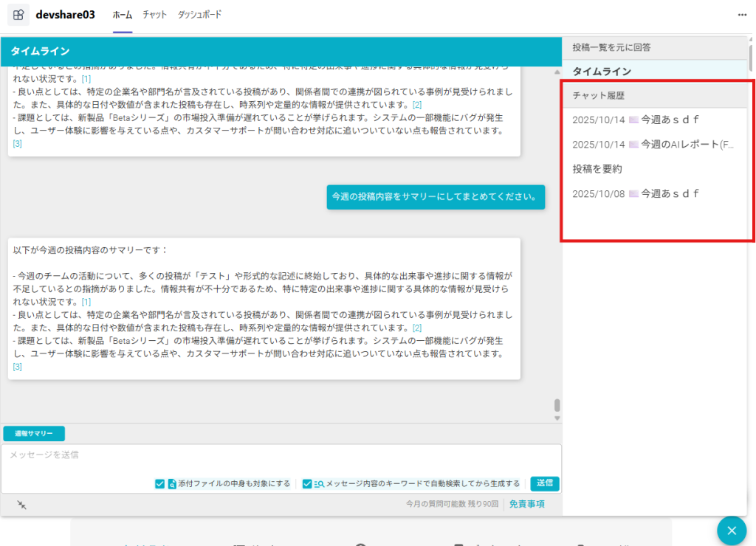Switch to the チャット tab

(154, 15)
